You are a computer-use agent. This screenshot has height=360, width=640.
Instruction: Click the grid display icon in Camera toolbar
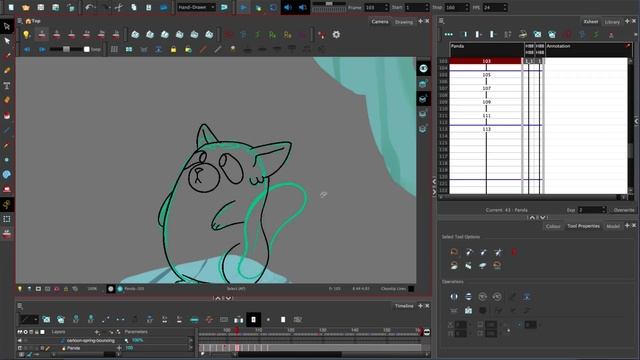click(114, 49)
